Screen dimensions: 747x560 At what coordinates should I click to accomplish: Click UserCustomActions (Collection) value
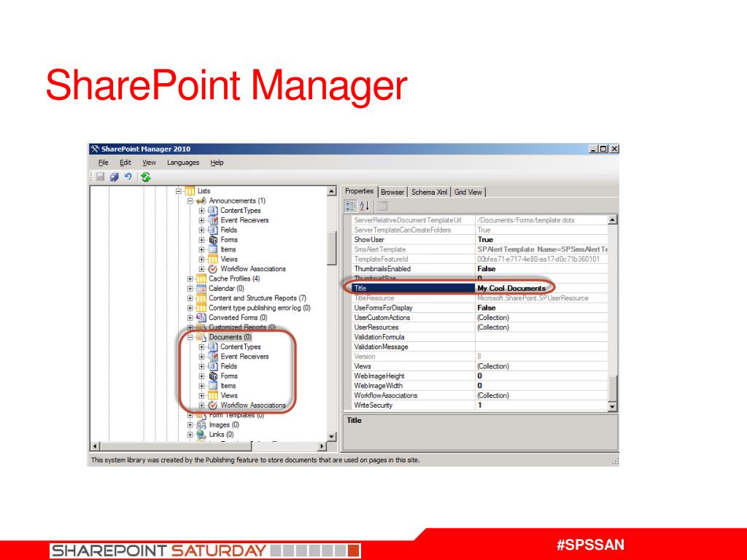tap(493, 318)
